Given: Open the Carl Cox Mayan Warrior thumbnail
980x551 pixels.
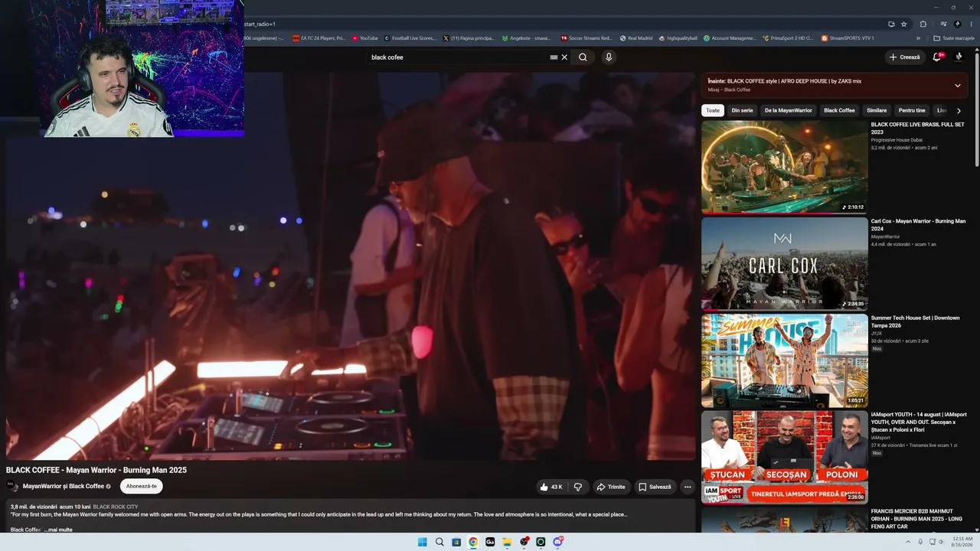Looking at the screenshot, I should point(785,263).
